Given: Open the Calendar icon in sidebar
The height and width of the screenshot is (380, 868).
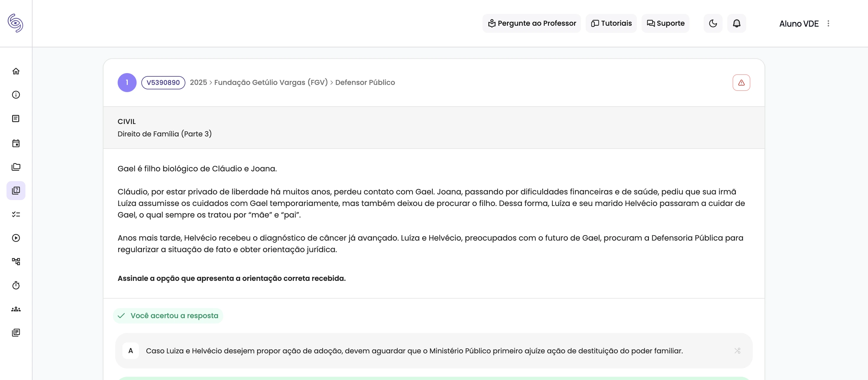Looking at the screenshot, I should pos(16,143).
